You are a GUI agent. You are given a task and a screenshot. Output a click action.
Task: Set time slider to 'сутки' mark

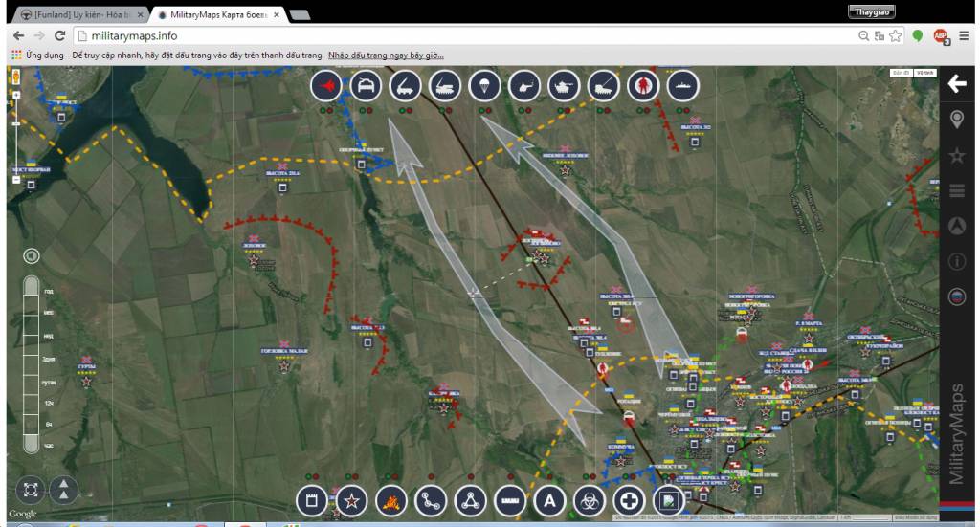(49, 383)
